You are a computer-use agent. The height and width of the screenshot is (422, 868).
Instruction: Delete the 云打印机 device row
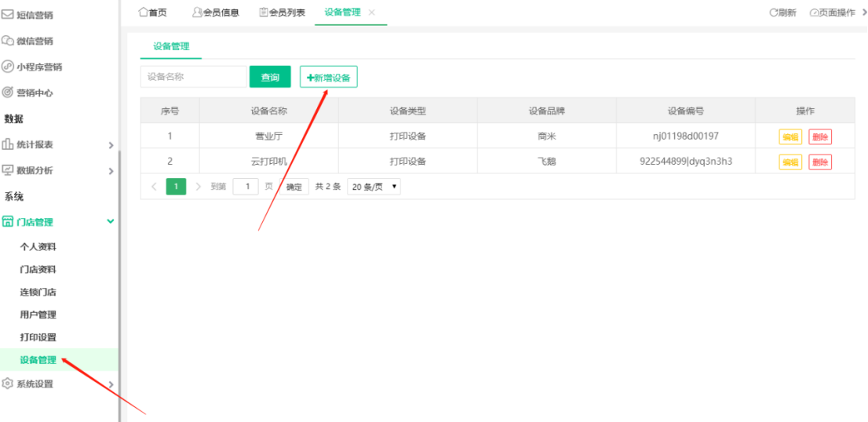point(820,162)
